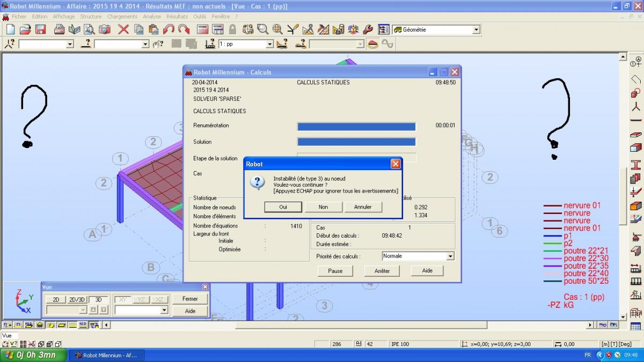Click the Renumérotation progress bar
The image size is (644, 362).
click(356, 127)
